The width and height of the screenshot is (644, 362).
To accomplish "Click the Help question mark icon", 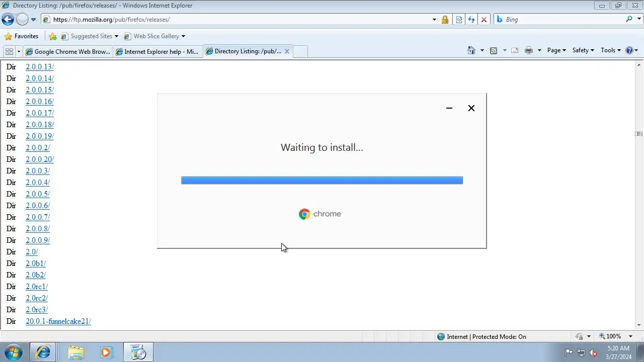I will (629, 50).
